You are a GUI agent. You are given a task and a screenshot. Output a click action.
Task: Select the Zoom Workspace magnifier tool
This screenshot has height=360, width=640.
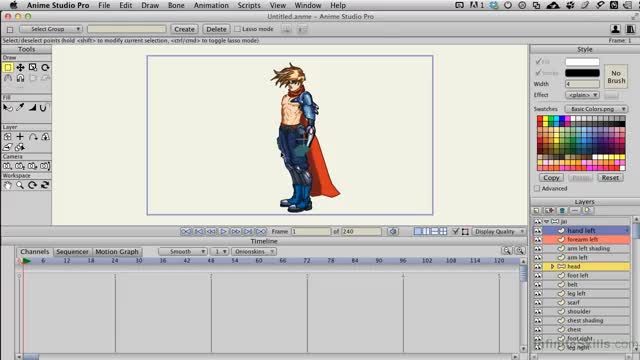(20, 185)
